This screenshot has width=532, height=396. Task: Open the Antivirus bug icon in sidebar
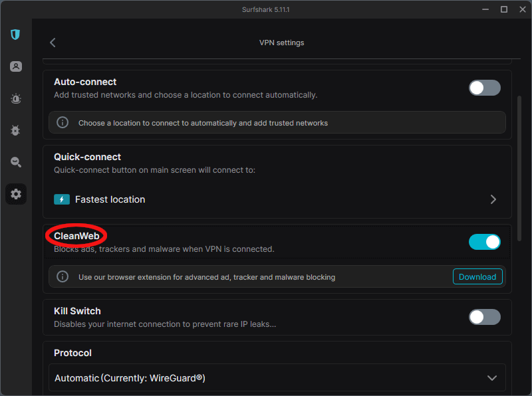(x=15, y=130)
